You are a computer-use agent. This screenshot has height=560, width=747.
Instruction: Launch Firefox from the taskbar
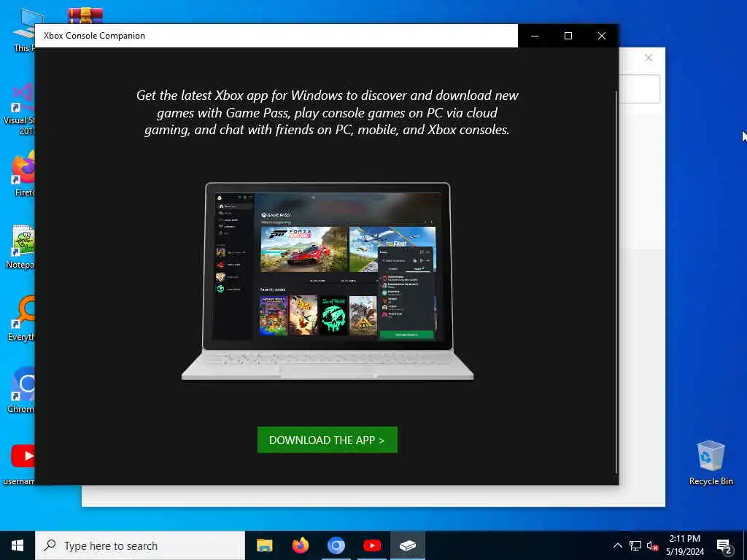click(300, 545)
